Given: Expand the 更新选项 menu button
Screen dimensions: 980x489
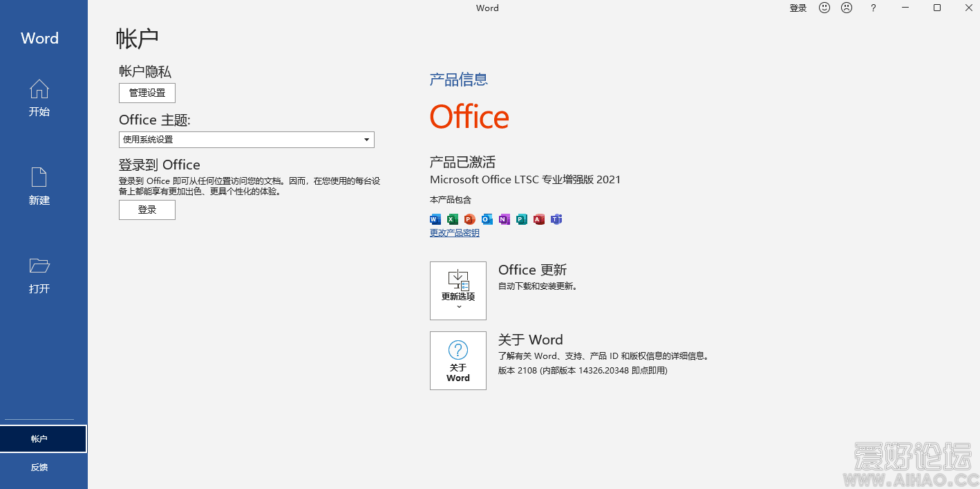Looking at the screenshot, I should click(x=458, y=290).
